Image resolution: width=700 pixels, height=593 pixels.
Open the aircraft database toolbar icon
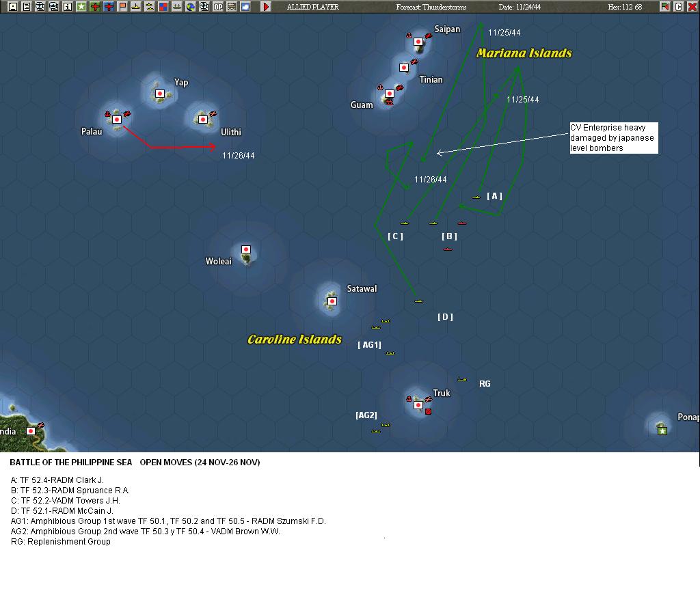[40, 7]
